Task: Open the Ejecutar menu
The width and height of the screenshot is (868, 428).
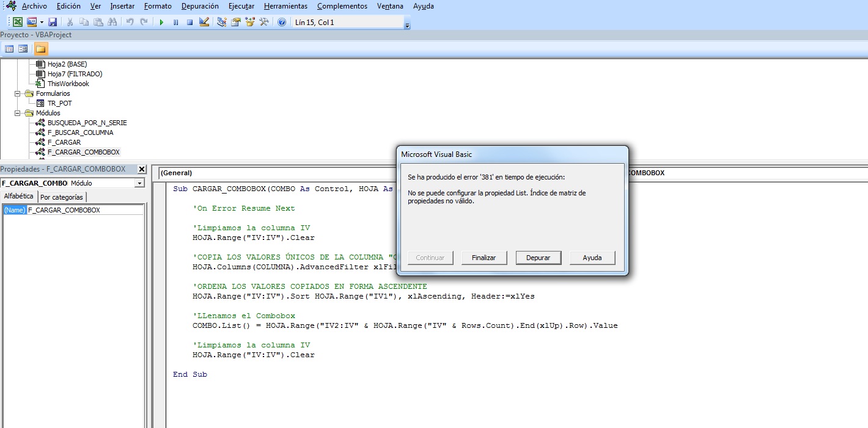Action: click(x=241, y=6)
